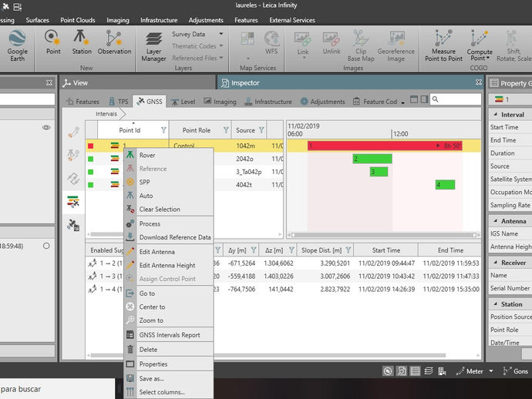The image size is (532, 399).
Task: Select green interval 4 timeline bar
Action: click(x=445, y=185)
